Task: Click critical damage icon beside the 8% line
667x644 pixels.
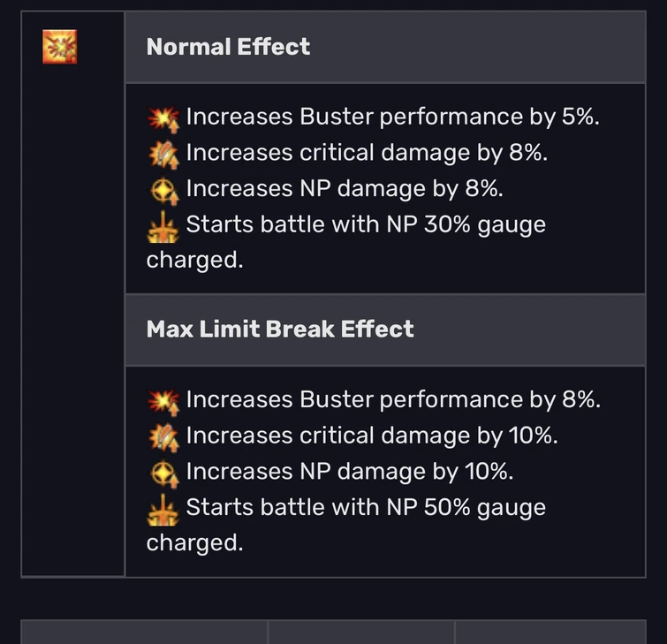Action: tap(163, 154)
